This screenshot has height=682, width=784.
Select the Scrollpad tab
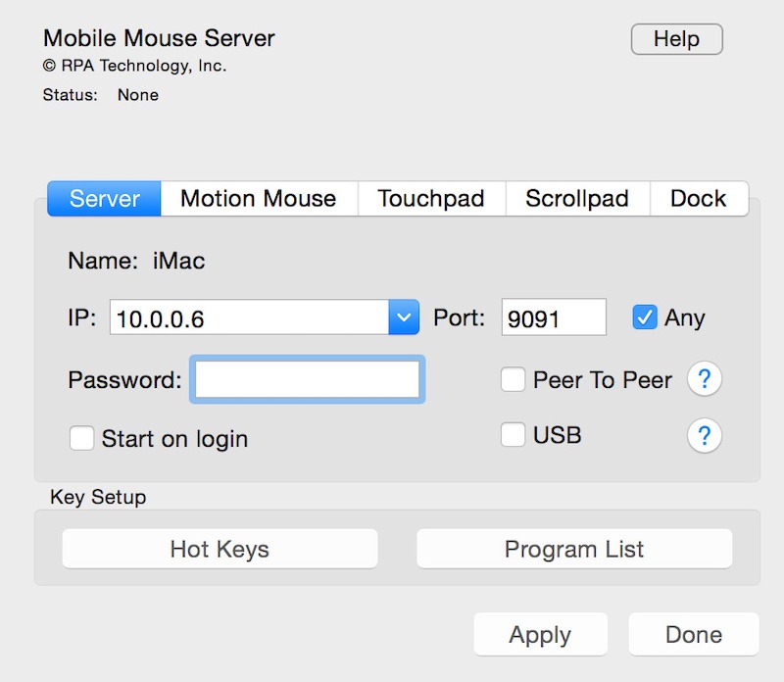[x=579, y=198]
